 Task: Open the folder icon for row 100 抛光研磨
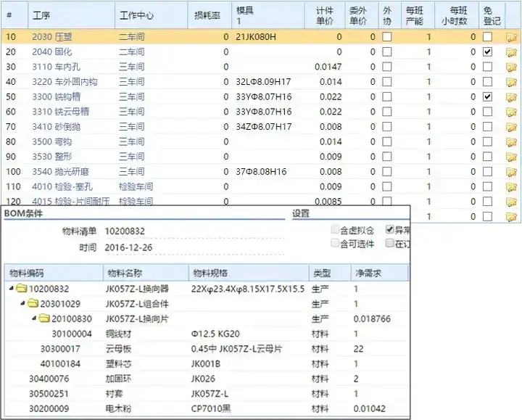pos(511,172)
